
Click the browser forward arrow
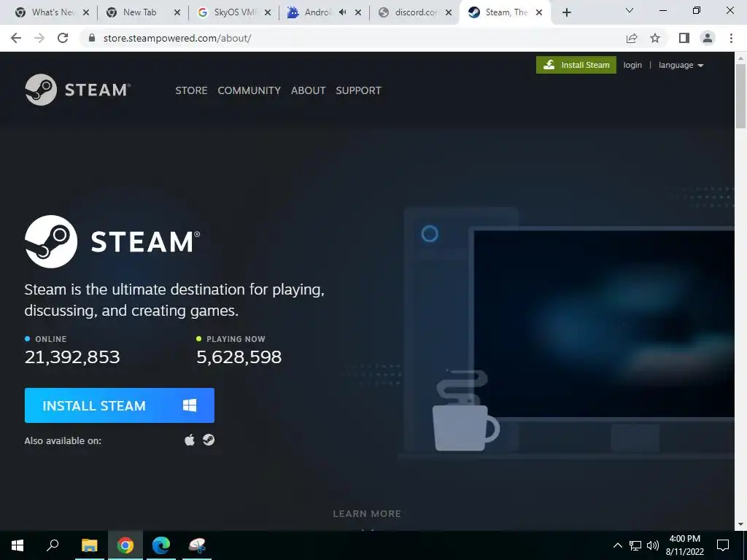pos(39,38)
